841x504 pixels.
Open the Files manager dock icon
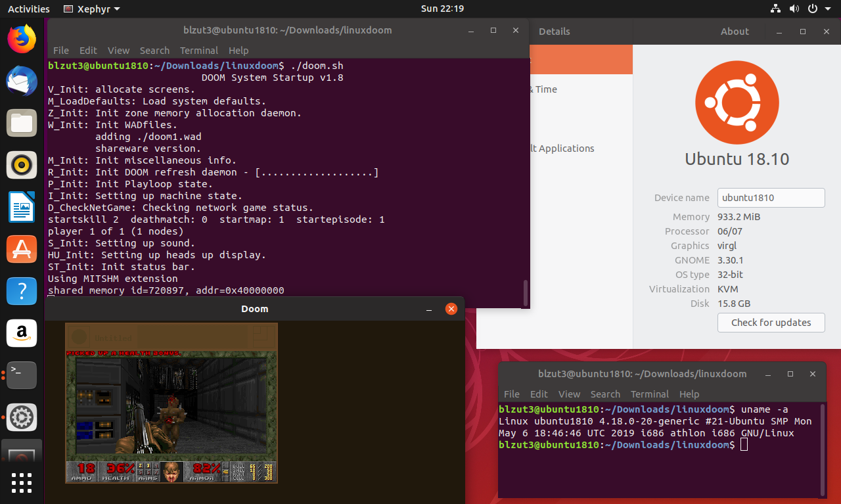tap(22, 123)
